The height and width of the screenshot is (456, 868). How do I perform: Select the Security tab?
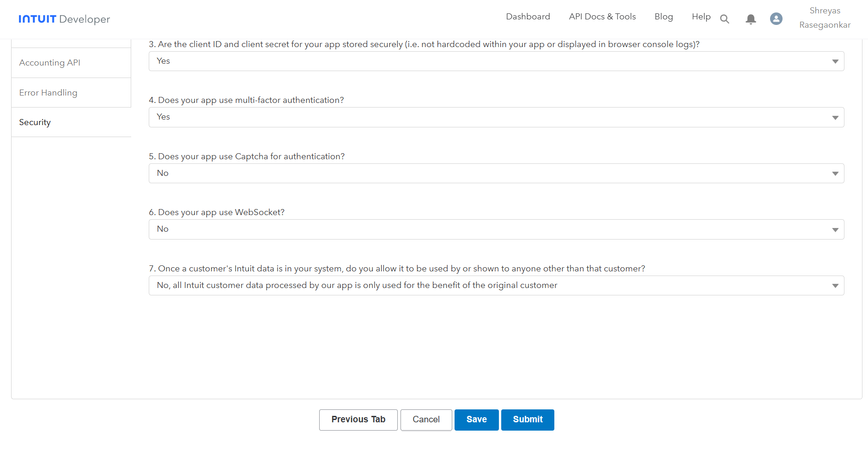point(35,122)
